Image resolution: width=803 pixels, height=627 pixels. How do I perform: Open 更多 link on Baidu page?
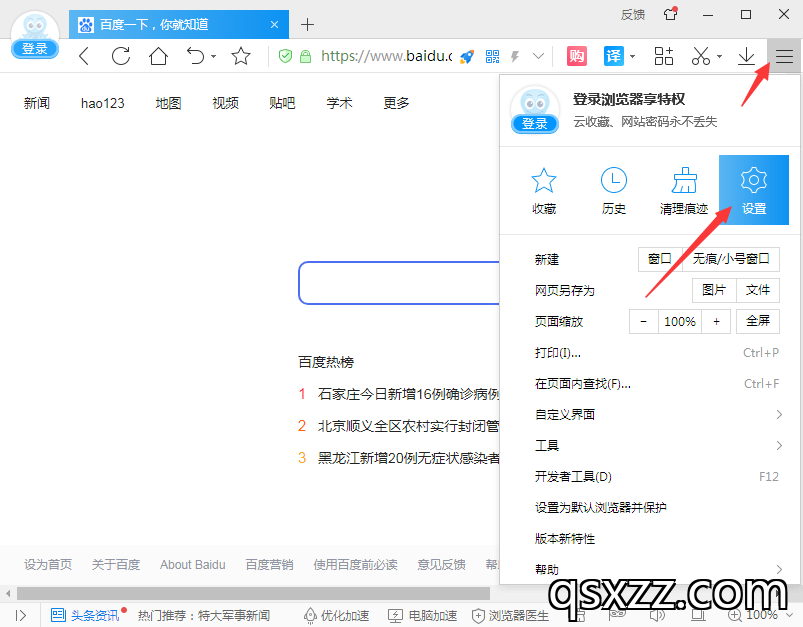coord(396,103)
